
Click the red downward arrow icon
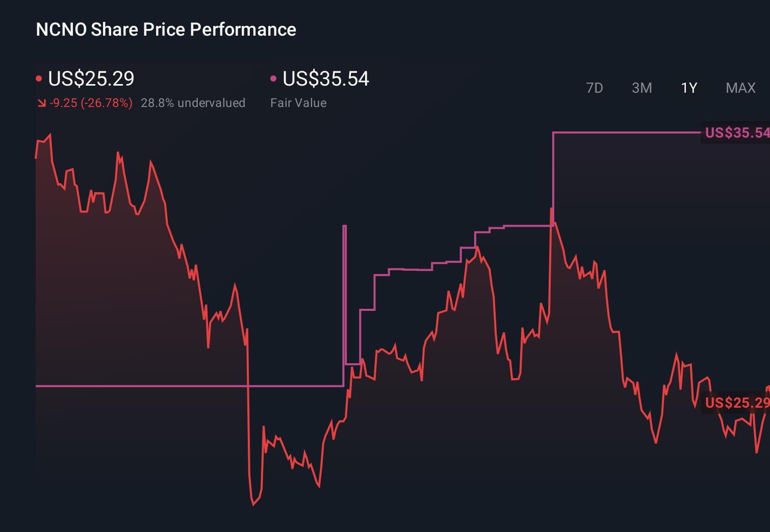41,103
